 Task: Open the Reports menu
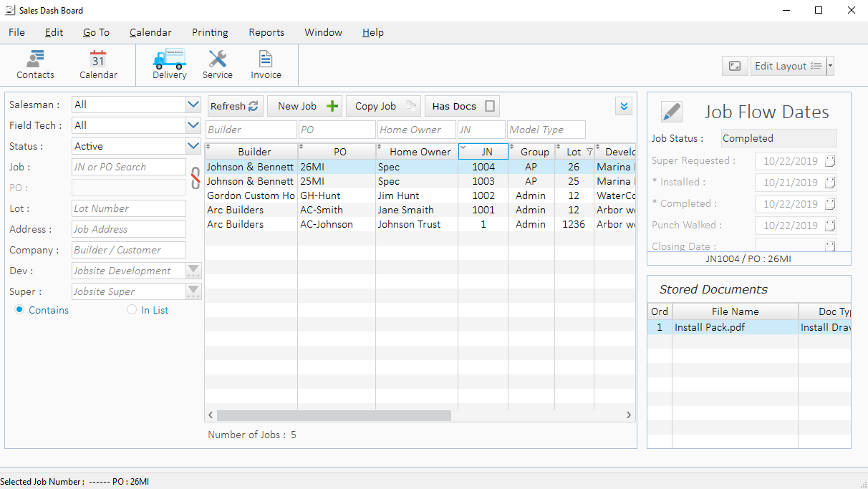[266, 32]
